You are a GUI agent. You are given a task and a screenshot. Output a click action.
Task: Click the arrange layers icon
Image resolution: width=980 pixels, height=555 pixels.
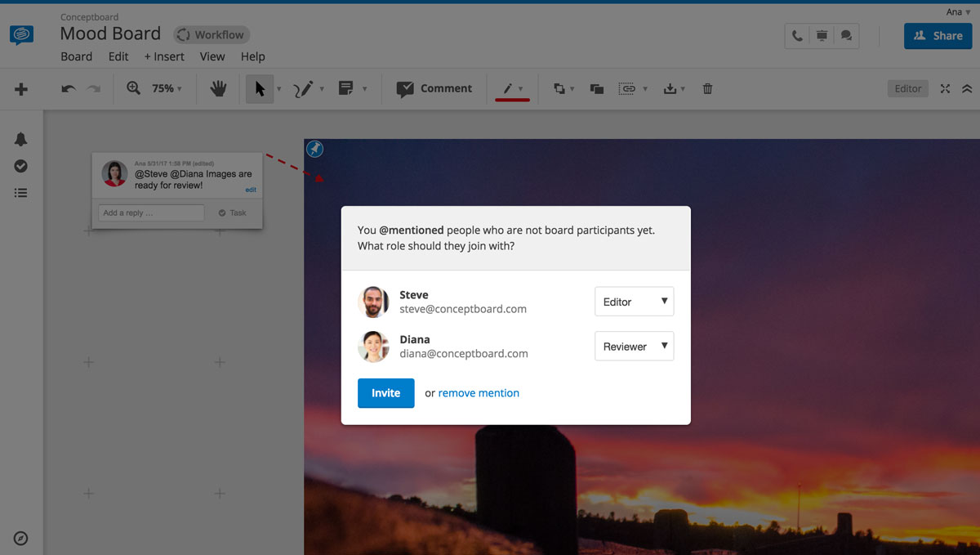[559, 88]
